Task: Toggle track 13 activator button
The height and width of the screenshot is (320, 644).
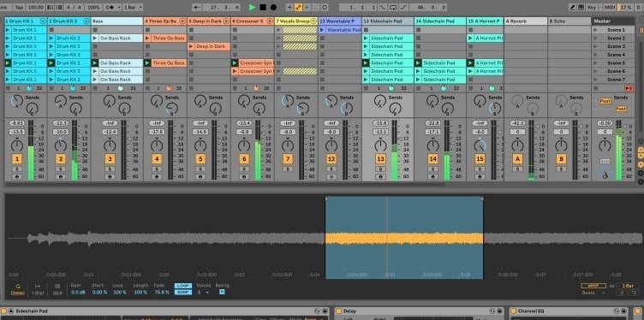Action: (380, 159)
